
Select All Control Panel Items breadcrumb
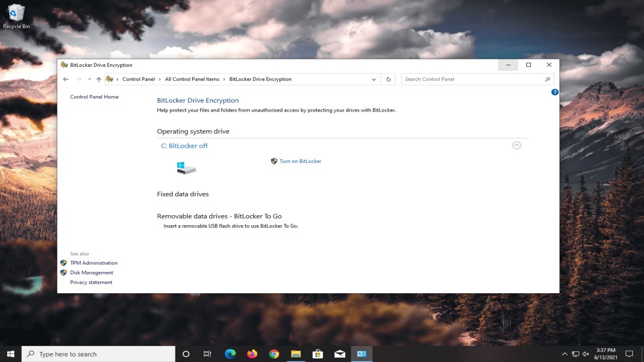(x=192, y=79)
